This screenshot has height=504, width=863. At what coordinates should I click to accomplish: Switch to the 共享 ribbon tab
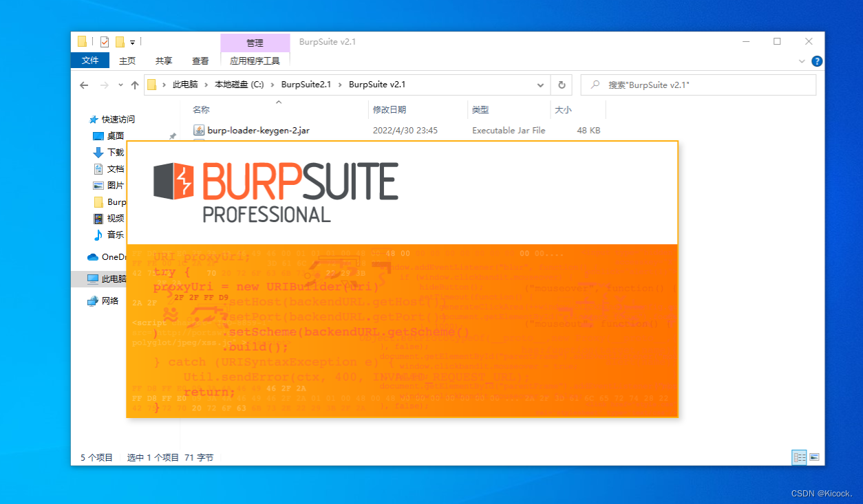164,61
